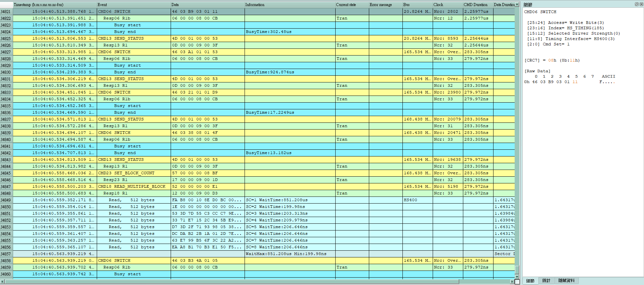Viewport: 644px width, 285px height.
Task: Click the Current state column header
Action: (352, 5)
